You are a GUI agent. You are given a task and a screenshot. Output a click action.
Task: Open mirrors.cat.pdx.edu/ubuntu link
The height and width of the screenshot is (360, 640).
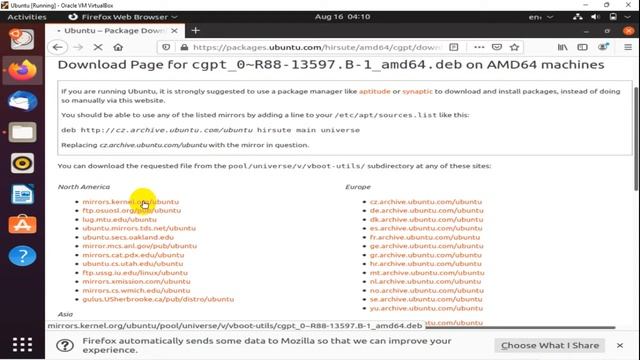tap(133, 255)
